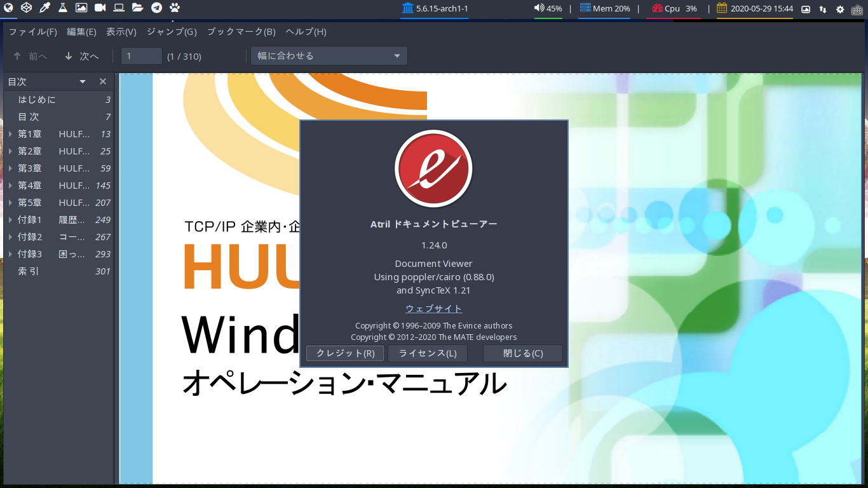This screenshot has width=868, height=488.
Task: Click the 2020-05-29 15:44 clock text
Action: 761,9
